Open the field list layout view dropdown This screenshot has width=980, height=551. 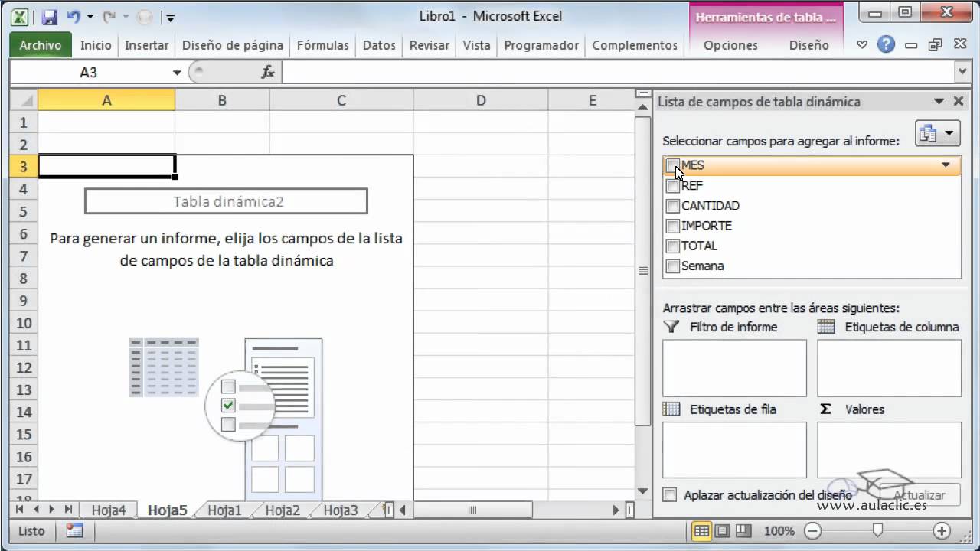938,134
